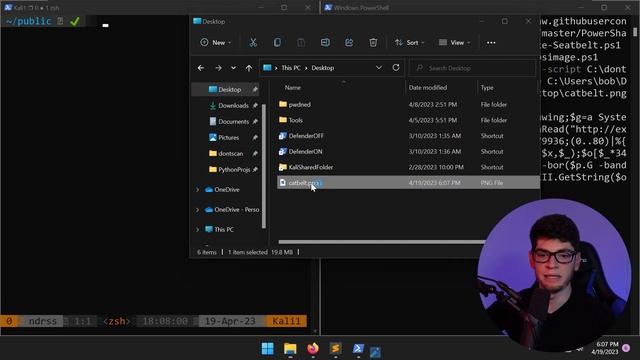Screen dimensions: 640x360
Task: Expand the OneDrive tree node
Action: tap(198, 190)
